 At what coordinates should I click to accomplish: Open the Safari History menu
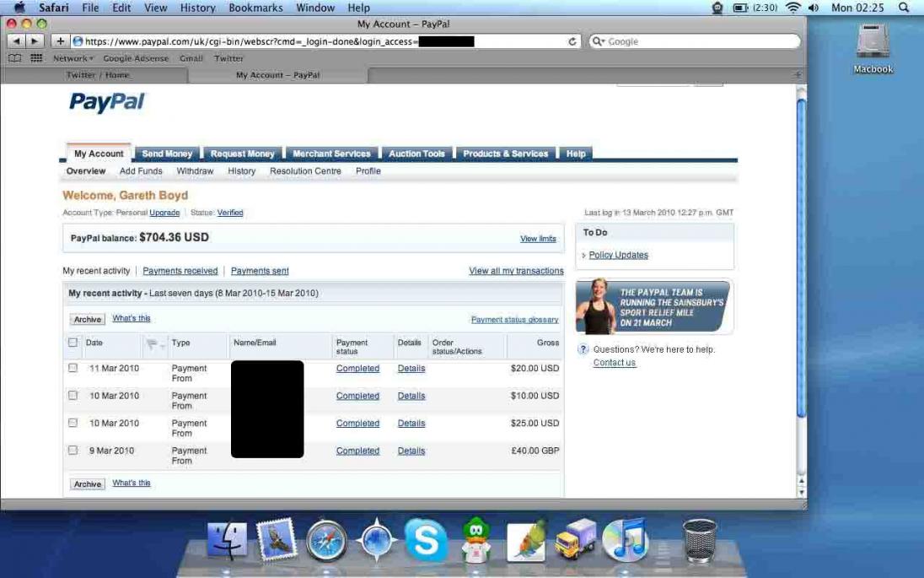197,8
